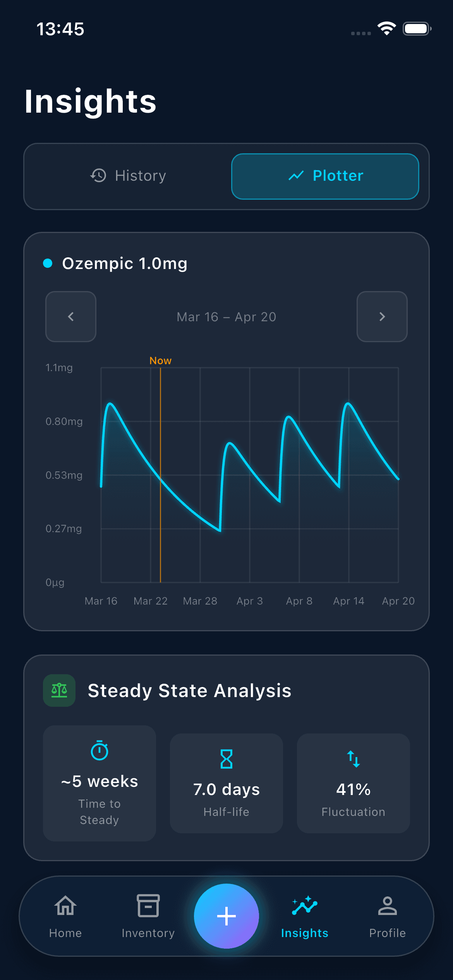Open the ~5 weeks Time to Steady card

(x=100, y=783)
